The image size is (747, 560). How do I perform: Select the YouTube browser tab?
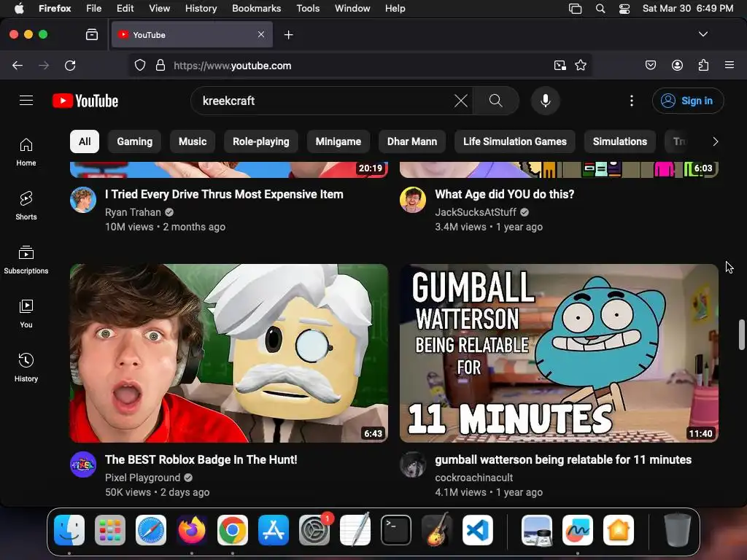[192, 34]
